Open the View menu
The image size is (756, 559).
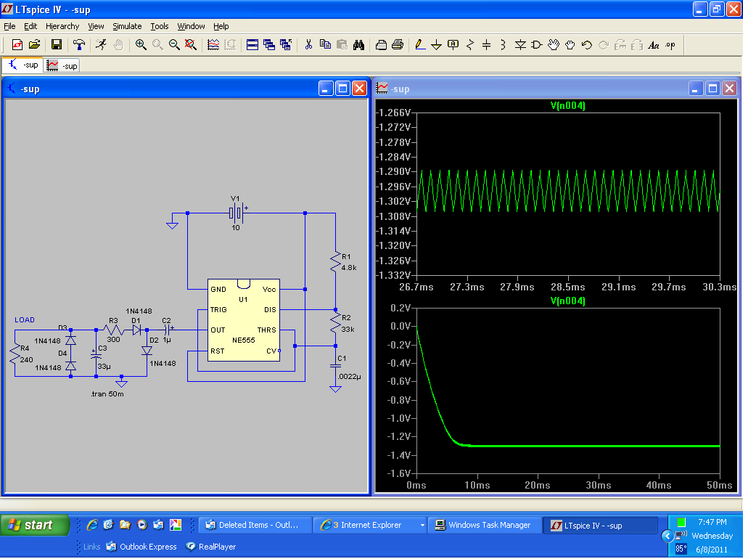(96, 26)
